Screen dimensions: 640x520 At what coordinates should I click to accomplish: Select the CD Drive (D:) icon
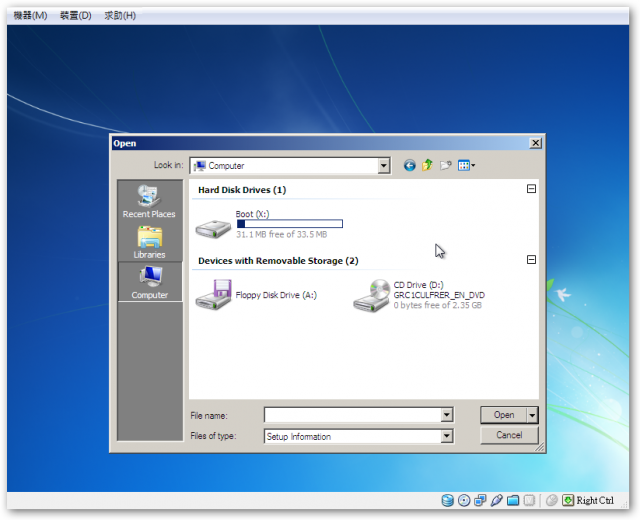click(x=371, y=296)
